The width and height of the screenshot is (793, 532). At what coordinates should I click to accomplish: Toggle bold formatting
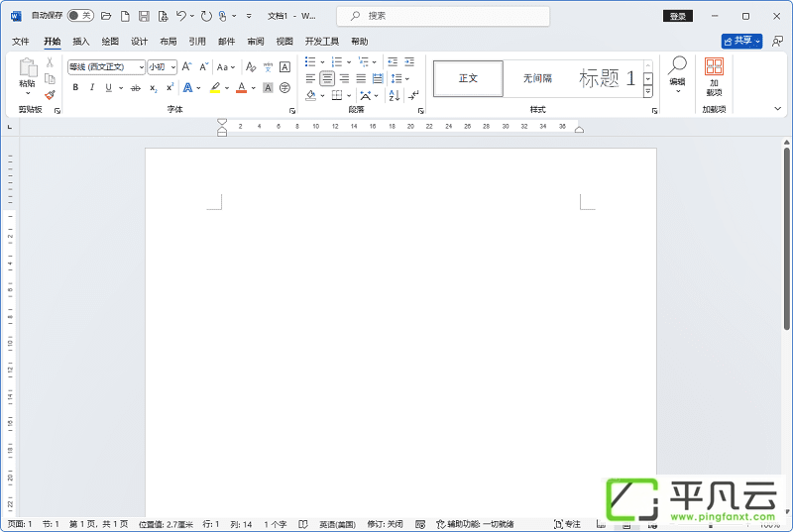[75, 87]
